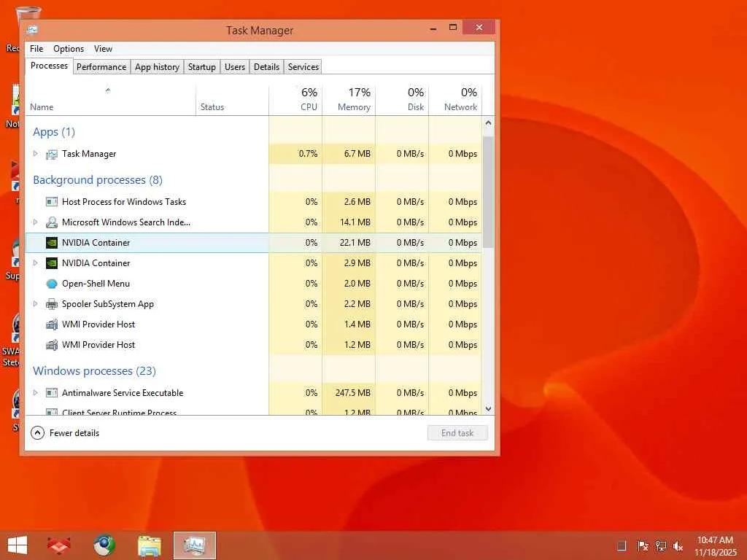The height and width of the screenshot is (560, 747).
Task: Click the "22.1 MB" memory value
Action: coord(355,243)
